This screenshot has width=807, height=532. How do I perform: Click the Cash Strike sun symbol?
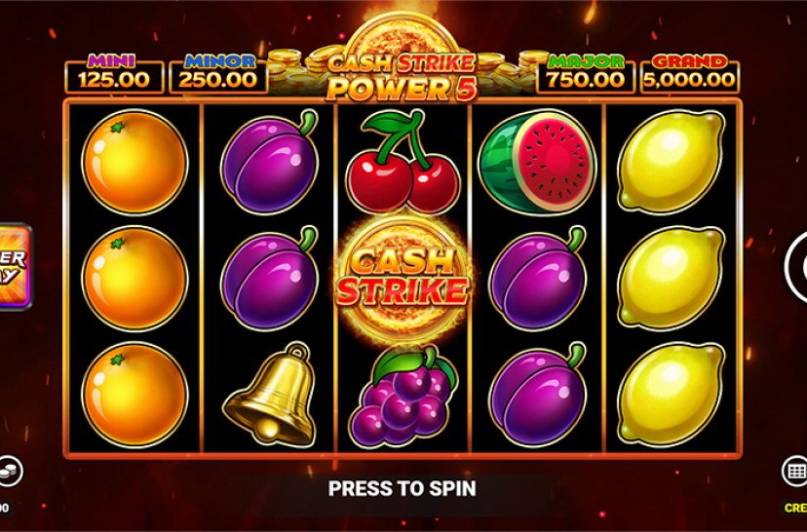tap(402, 280)
